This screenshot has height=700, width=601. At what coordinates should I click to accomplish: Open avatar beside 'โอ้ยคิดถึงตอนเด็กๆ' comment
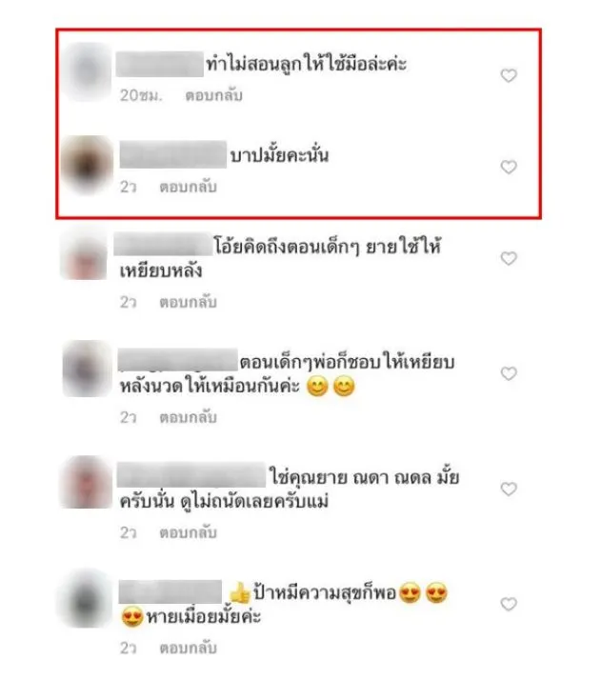pos(85,254)
